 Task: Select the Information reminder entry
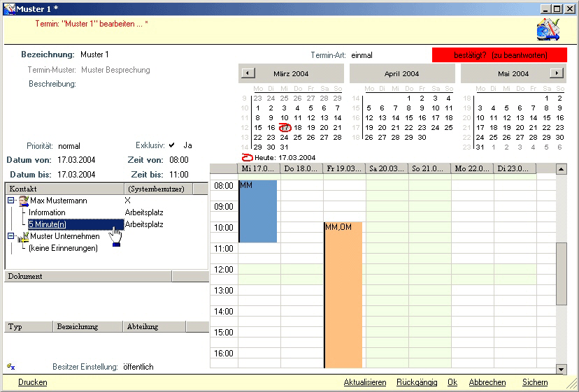[x=47, y=212]
